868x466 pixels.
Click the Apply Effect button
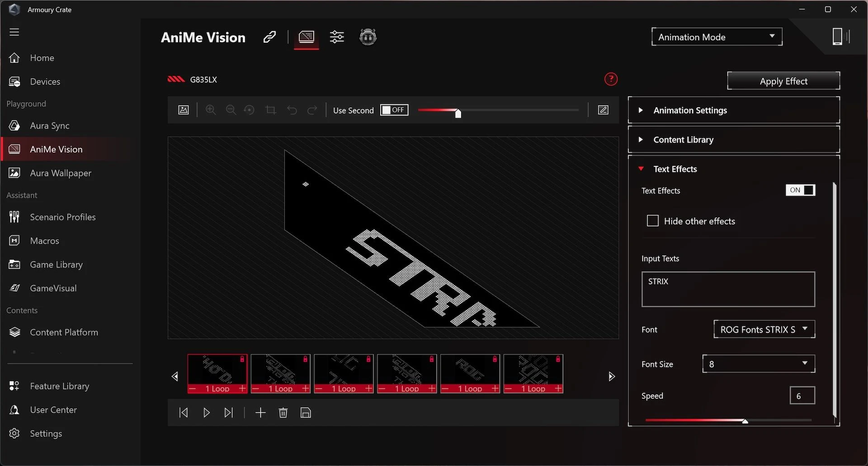(783, 81)
